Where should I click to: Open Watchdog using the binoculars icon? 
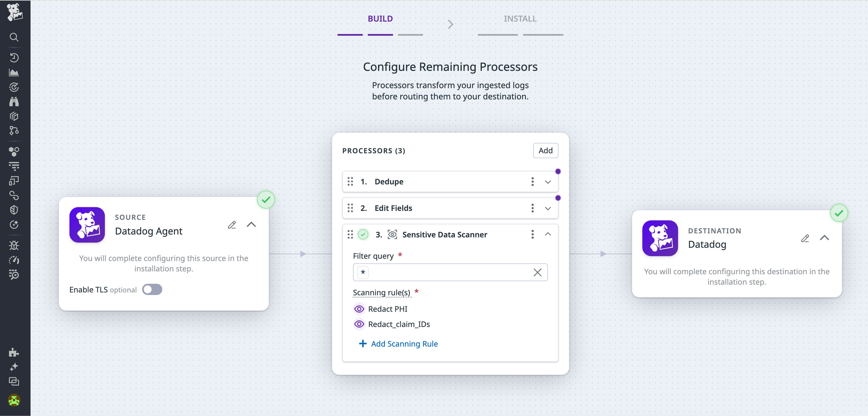[x=14, y=101]
